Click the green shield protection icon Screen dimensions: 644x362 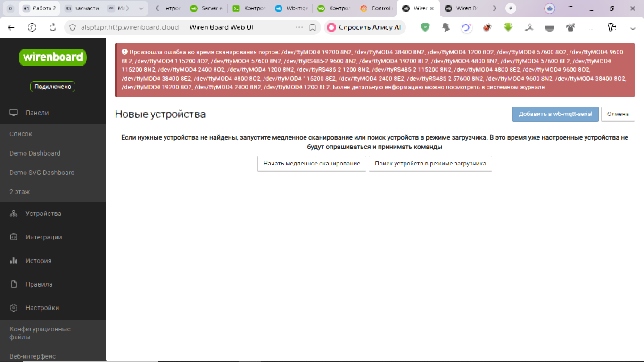tap(425, 27)
